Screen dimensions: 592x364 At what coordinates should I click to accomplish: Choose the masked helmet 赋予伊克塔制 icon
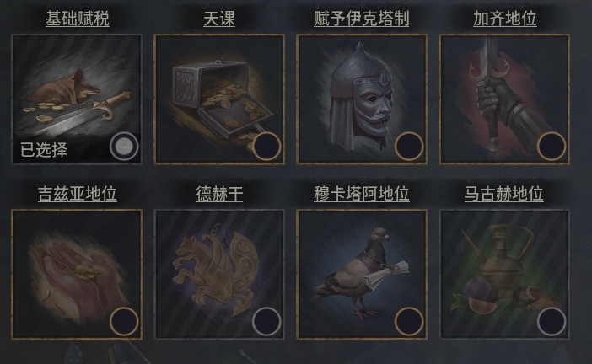(362, 99)
